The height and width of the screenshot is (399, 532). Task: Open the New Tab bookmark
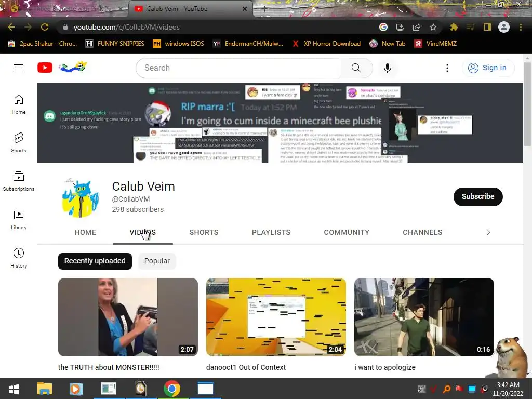[x=388, y=44]
